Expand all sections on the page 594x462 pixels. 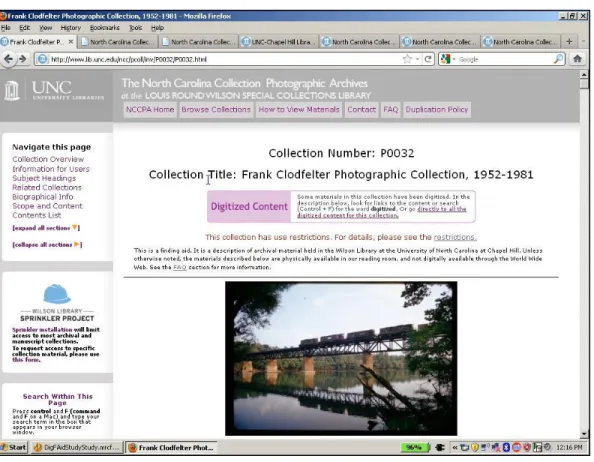click(46, 228)
